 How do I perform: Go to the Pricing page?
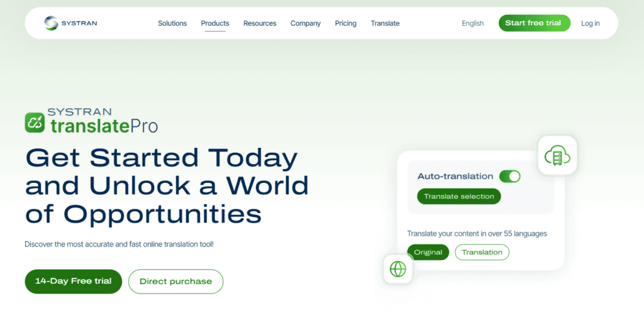point(345,23)
